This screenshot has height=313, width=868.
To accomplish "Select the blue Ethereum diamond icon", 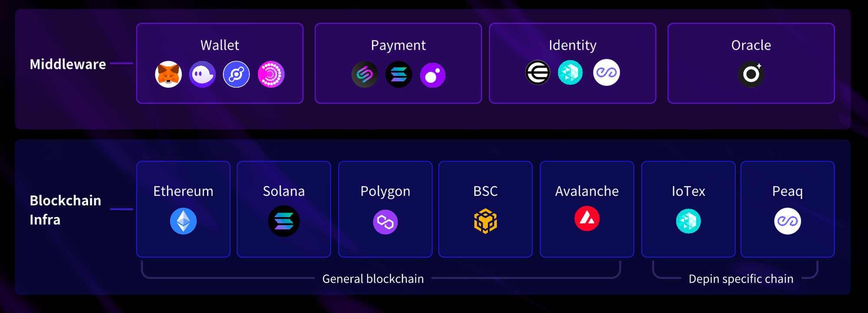I will pos(183,221).
